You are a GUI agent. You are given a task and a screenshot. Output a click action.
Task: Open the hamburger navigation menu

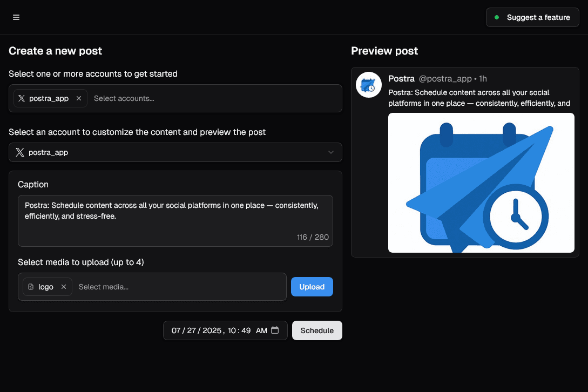coord(16,17)
